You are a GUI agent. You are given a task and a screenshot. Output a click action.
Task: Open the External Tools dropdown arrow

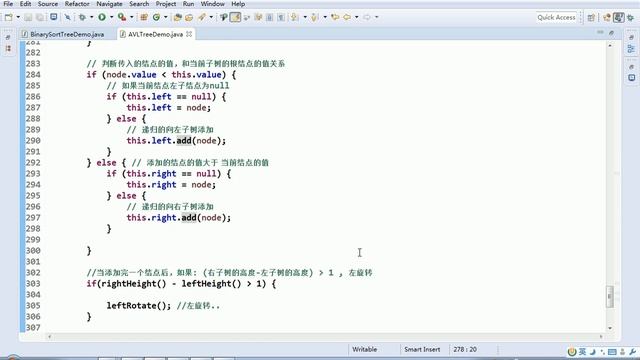[x=131, y=17]
